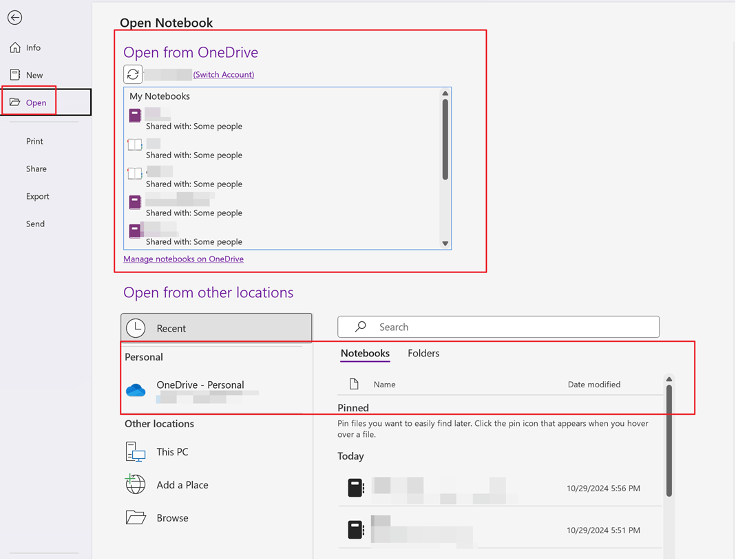736x560 pixels.
Task: Select the Recent location button
Action: pos(216,328)
